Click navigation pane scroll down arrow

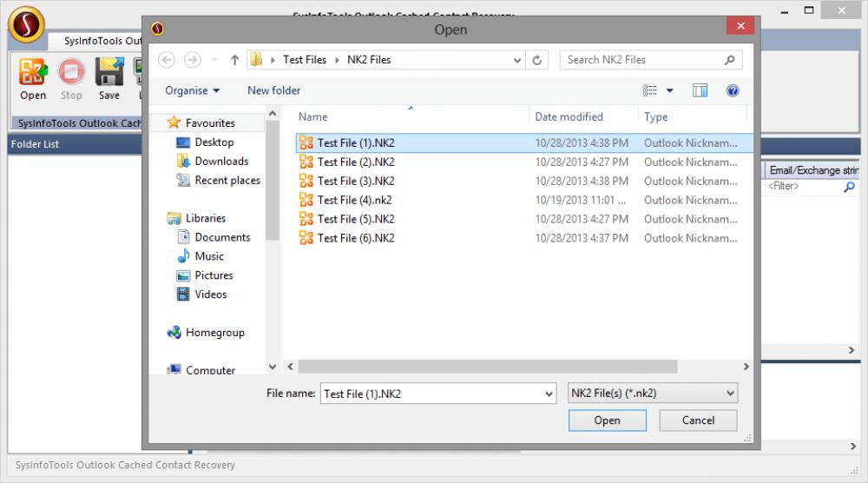point(273,367)
